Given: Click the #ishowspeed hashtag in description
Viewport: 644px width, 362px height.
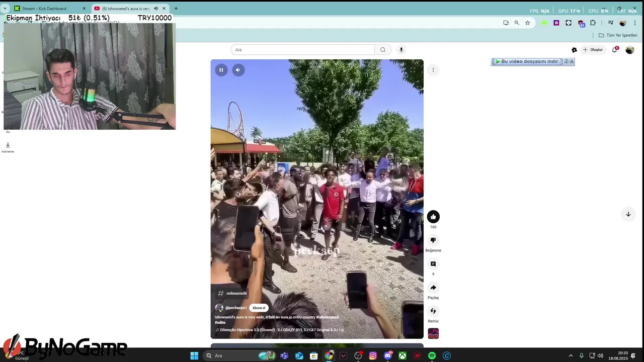Looking at the screenshot, I should coord(327,317).
